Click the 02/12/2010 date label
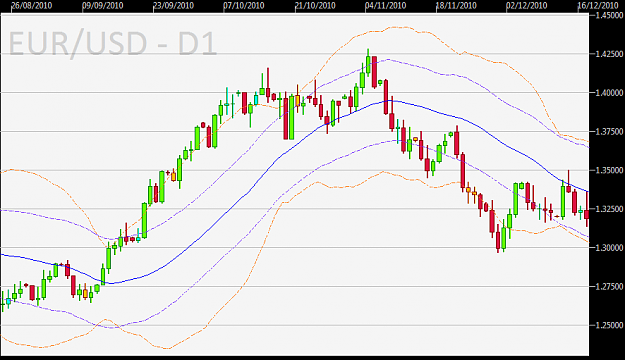Screen dimensions: 625x360 527,6
